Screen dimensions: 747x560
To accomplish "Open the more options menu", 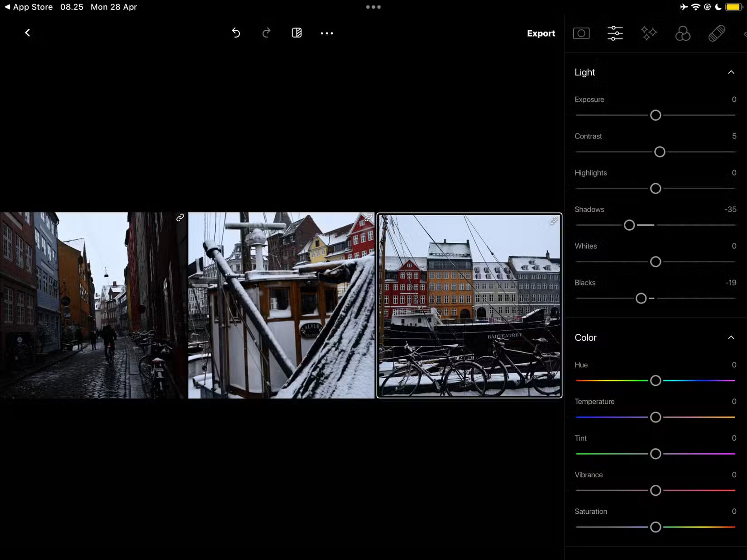I will tap(327, 33).
